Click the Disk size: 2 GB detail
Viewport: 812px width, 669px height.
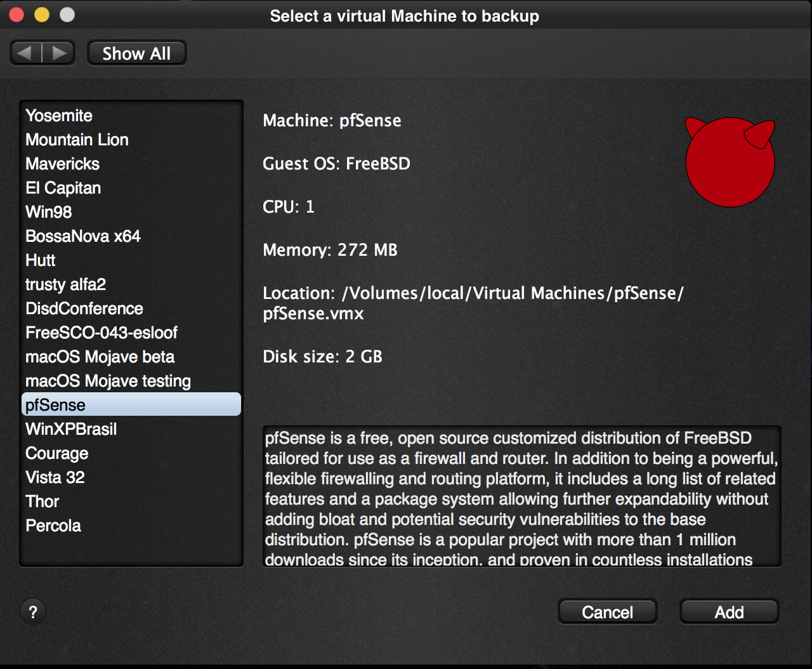click(322, 357)
